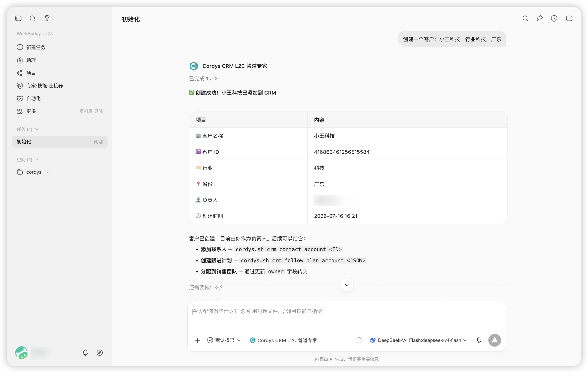Select the 初始化 task in list
This screenshot has width=588, height=373.
click(x=60, y=142)
